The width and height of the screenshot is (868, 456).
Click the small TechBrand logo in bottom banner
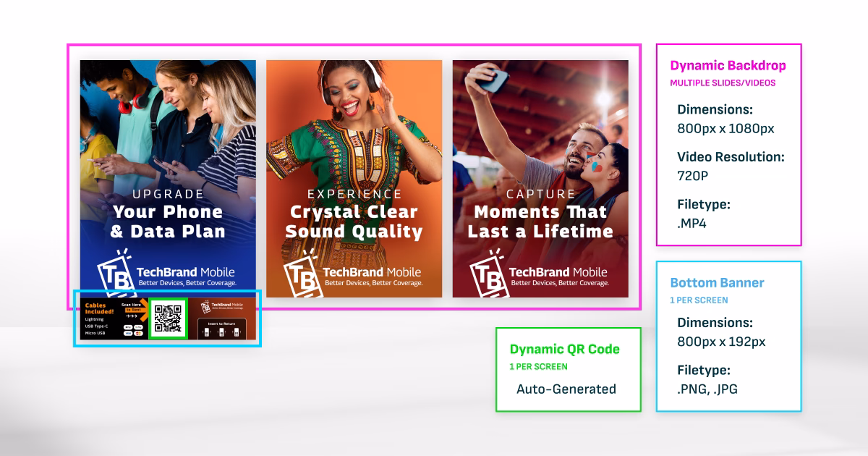coord(221,307)
